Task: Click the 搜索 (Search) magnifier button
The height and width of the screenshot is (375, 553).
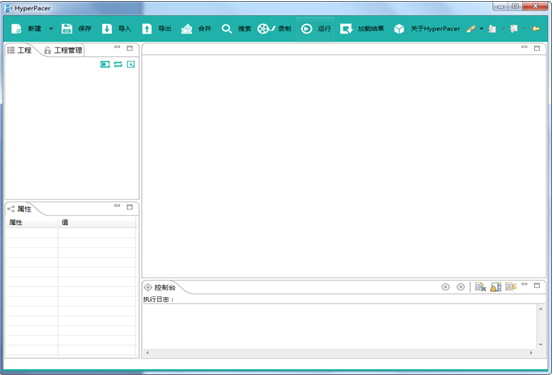Action: (236, 29)
